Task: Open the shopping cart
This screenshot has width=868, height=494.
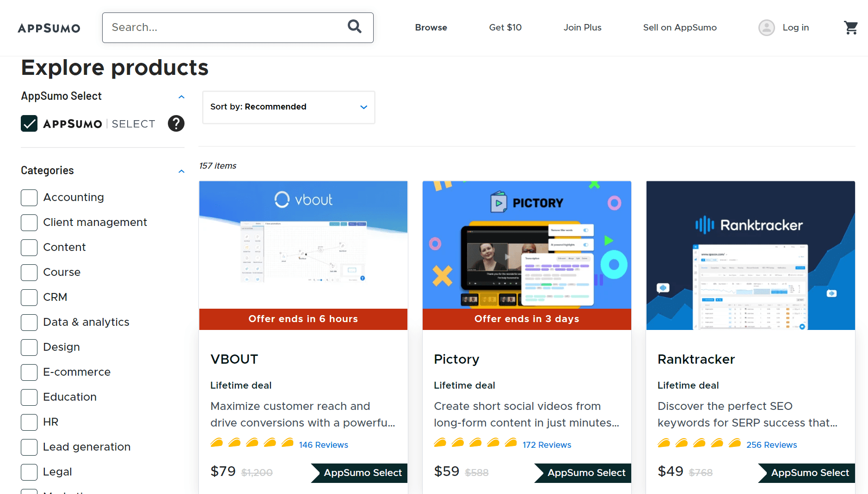Action: [850, 28]
